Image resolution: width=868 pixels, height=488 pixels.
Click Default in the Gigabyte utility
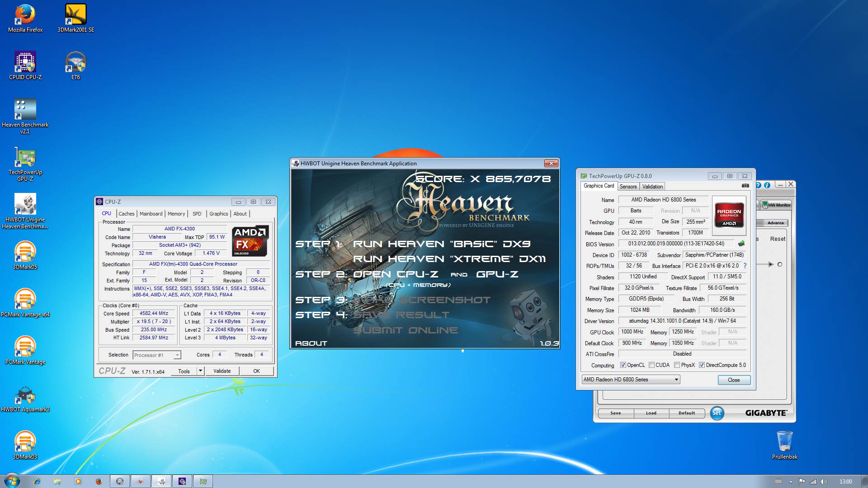coord(687,413)
